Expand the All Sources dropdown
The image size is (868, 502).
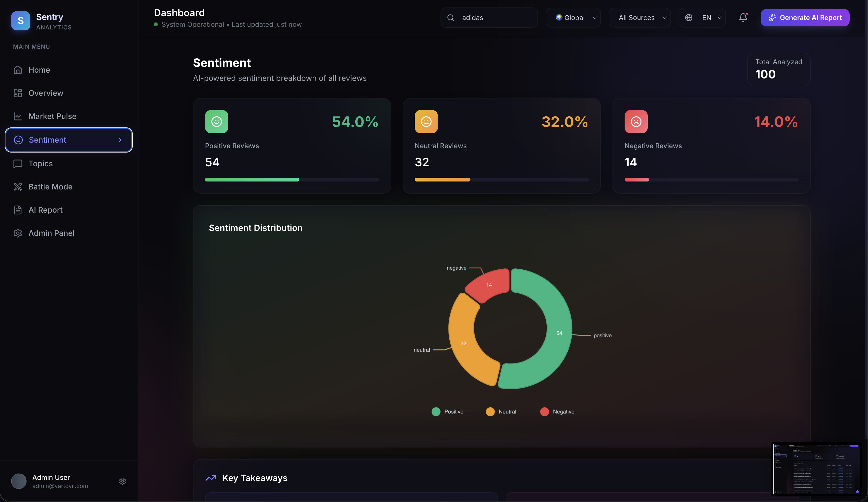click(639, 18)
